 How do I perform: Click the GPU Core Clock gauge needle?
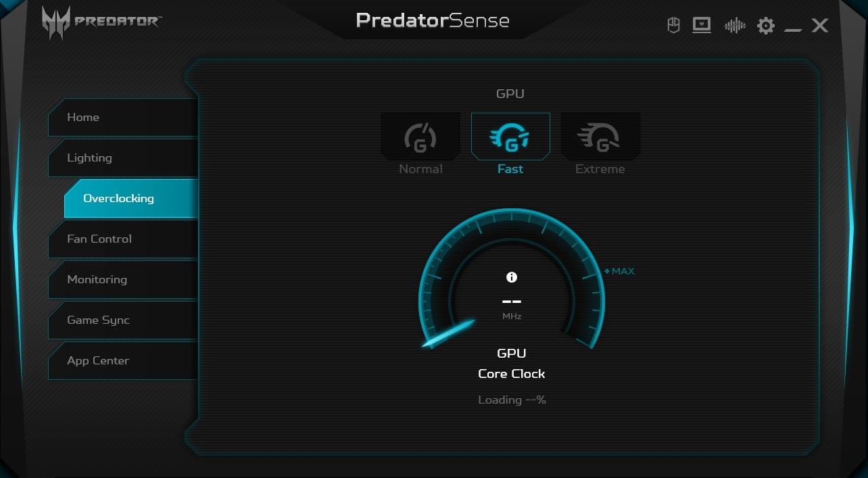(448, 334)
